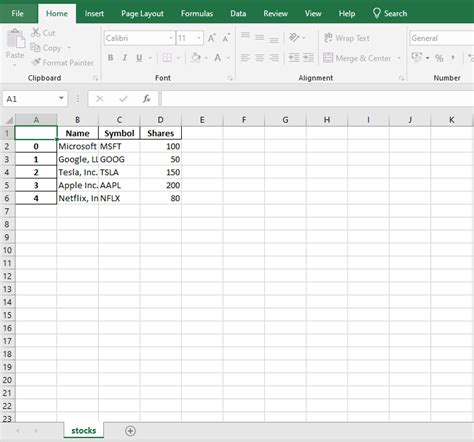
Task: Click the Shares header cell
Action: tap(161, 133)
